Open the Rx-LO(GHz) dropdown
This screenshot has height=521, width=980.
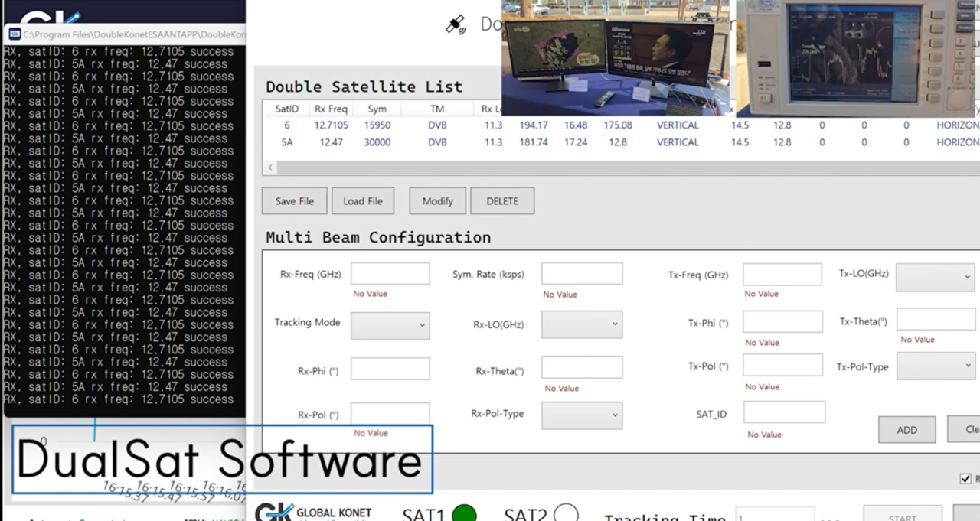(582, 324)
